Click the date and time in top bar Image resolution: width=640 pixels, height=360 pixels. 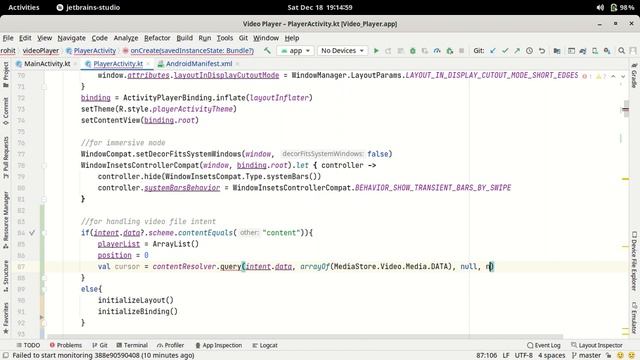(x=320, y=7)
